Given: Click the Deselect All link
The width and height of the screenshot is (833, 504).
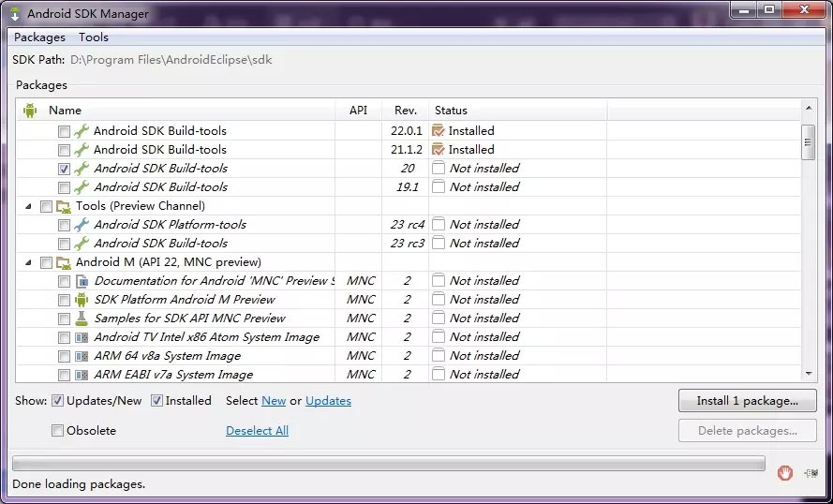Looking at the screenshot, I should pyautogui.click(x=257, y=431).
